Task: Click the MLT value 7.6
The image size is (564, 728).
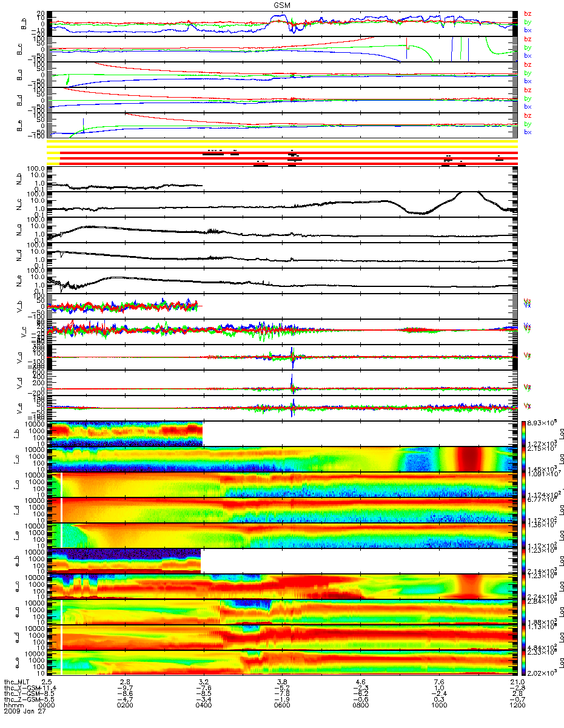Action: [x=438, y=681]
